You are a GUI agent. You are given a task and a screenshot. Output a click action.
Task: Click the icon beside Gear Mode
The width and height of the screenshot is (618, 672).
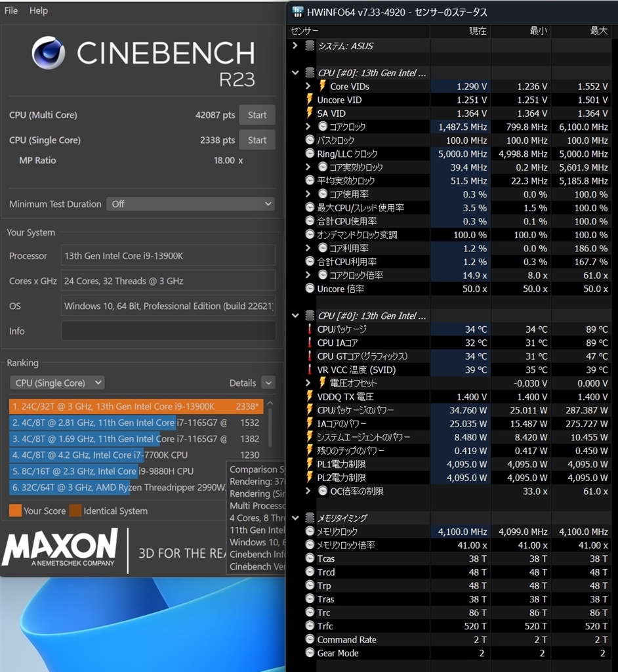coord(310,653)
